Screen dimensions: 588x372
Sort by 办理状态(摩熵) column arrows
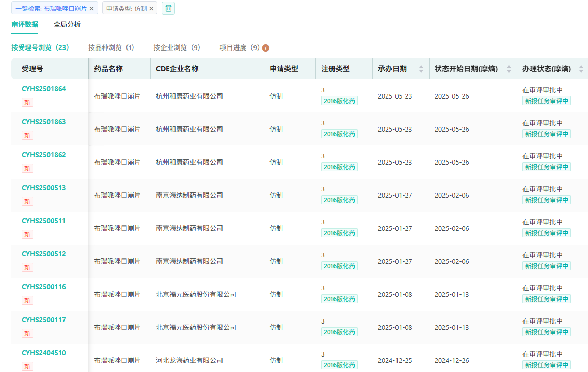pyautogui.click(x=581, y=69)
